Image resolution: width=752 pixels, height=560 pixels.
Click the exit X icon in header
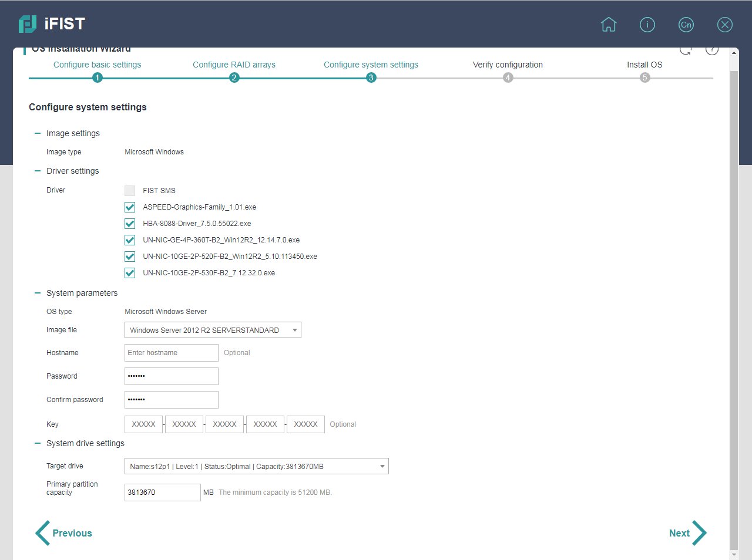click(x=725, y=25)
